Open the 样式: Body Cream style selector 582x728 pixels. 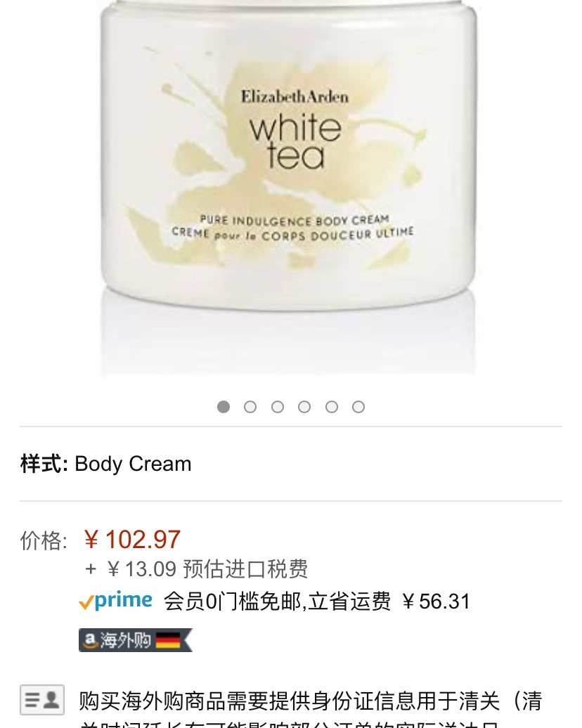pos(106,463)
